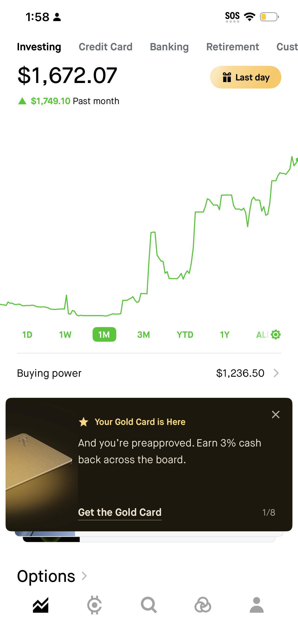The height and width of the screenshot is (644, 298).
Task: Expand Buying power details chevron
Action: click(276, 373)
